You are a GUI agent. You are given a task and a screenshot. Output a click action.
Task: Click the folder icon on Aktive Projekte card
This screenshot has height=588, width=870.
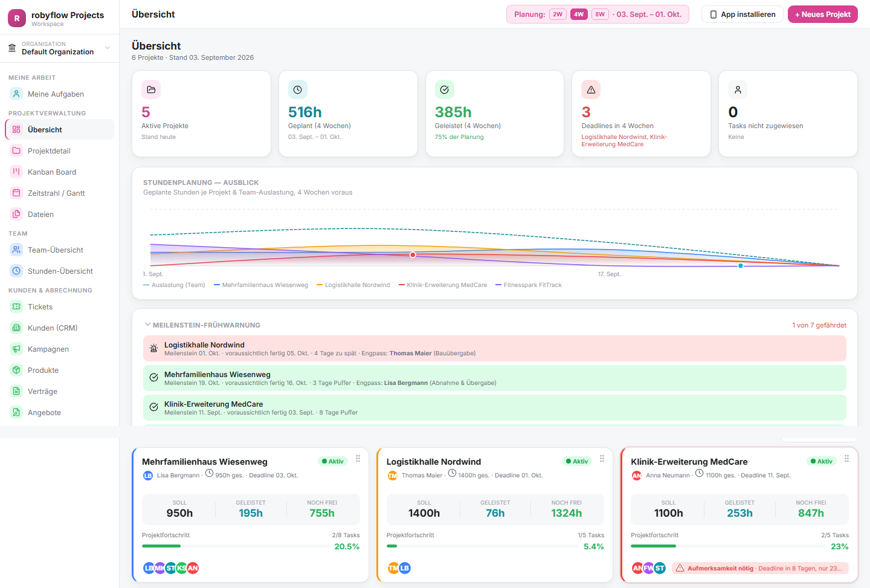[x=151, y=89]
